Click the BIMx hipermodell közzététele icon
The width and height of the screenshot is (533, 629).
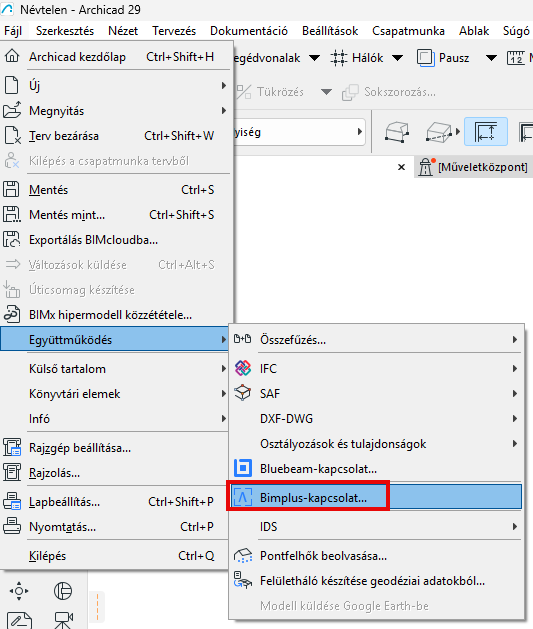(12, 314)
